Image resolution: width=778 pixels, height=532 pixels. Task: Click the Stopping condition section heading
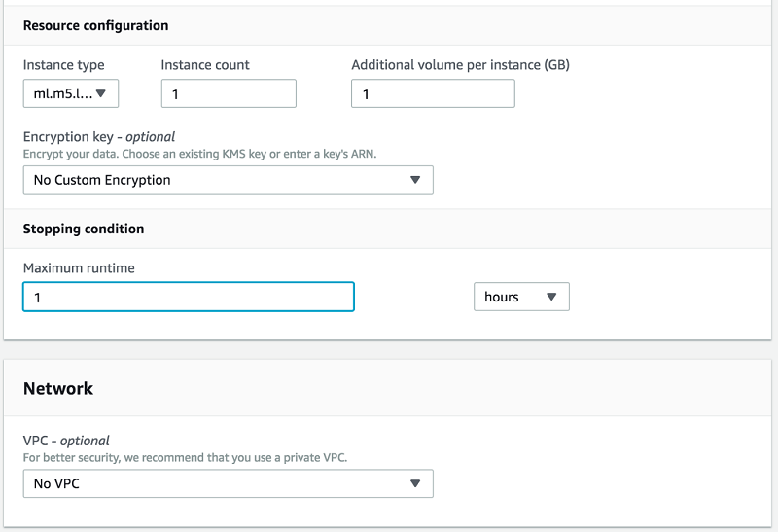(84, 229)
